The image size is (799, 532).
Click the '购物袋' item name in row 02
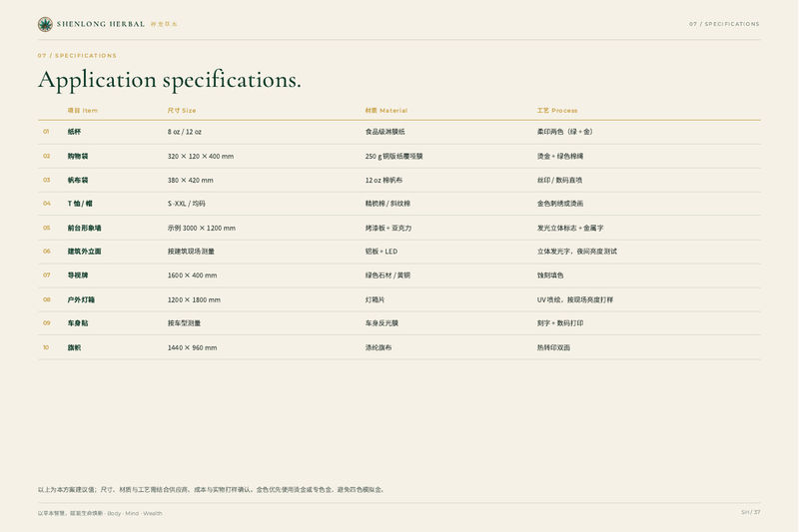pyautogui.click(x=78, y=157)
